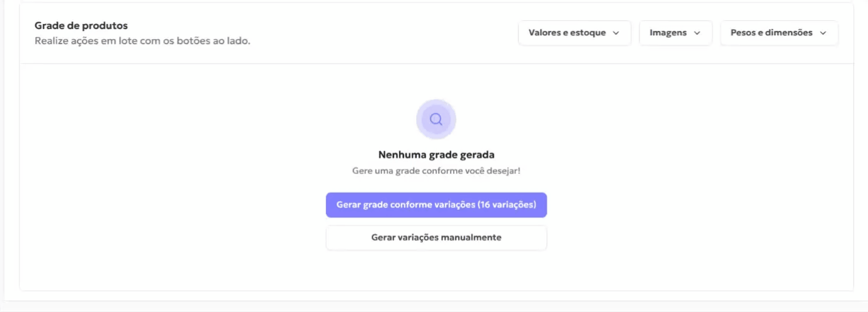Screen dimensions: 868x312
Task: Click the Gere uma grade conforme você desejar text
Action: [x=436, y=171]
